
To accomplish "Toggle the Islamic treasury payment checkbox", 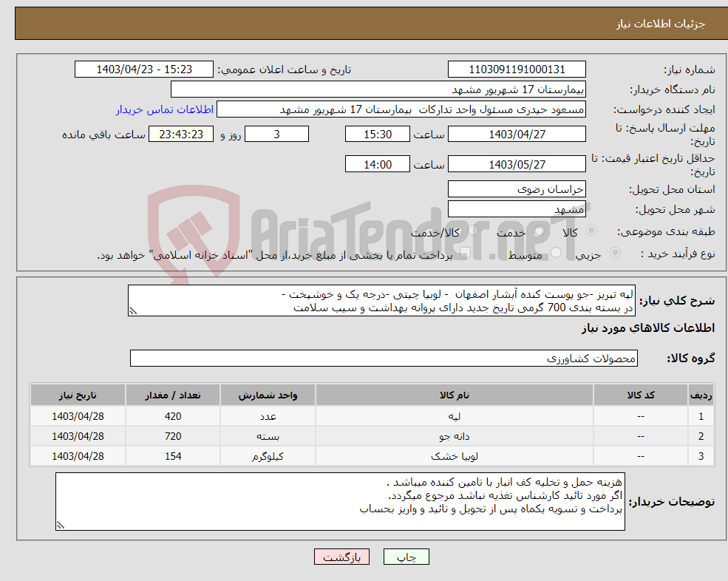I will pyautogui.click(x=465, y=253).
